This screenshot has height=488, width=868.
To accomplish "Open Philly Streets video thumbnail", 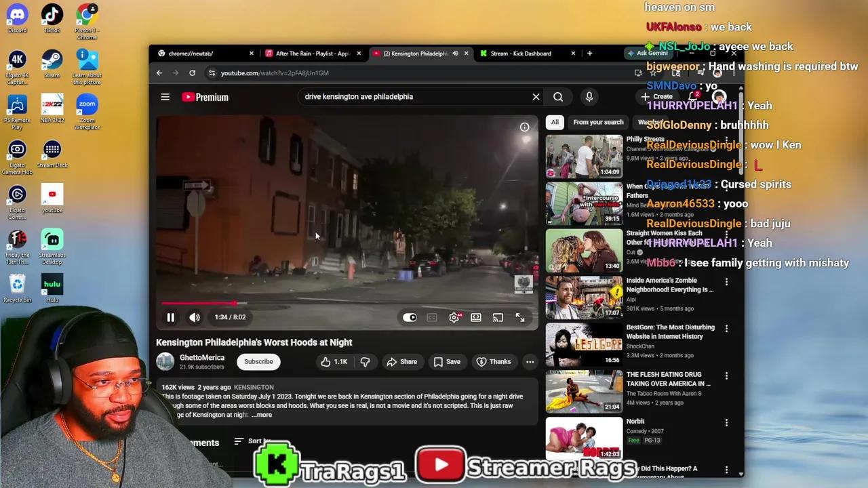I will [x=584, y=157].
